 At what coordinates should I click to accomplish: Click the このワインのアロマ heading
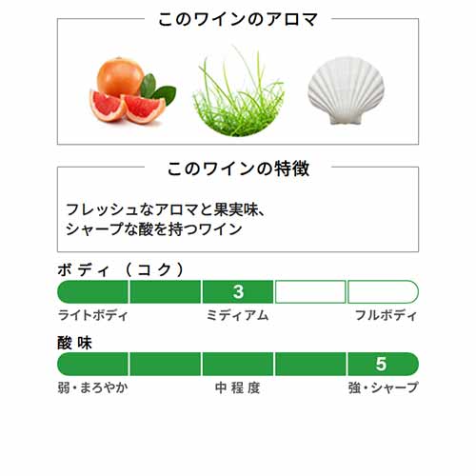tap(238, 19)
